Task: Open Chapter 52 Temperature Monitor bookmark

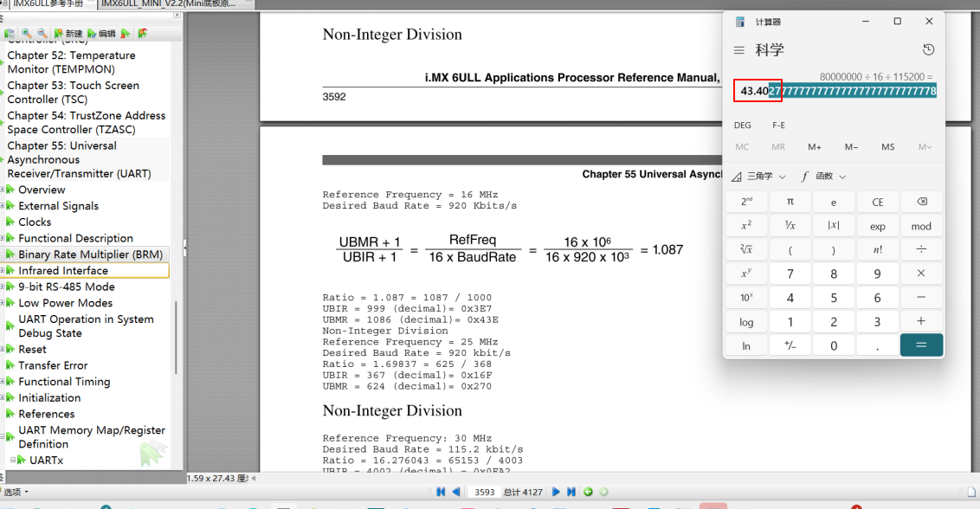Action: click(71, 62)
